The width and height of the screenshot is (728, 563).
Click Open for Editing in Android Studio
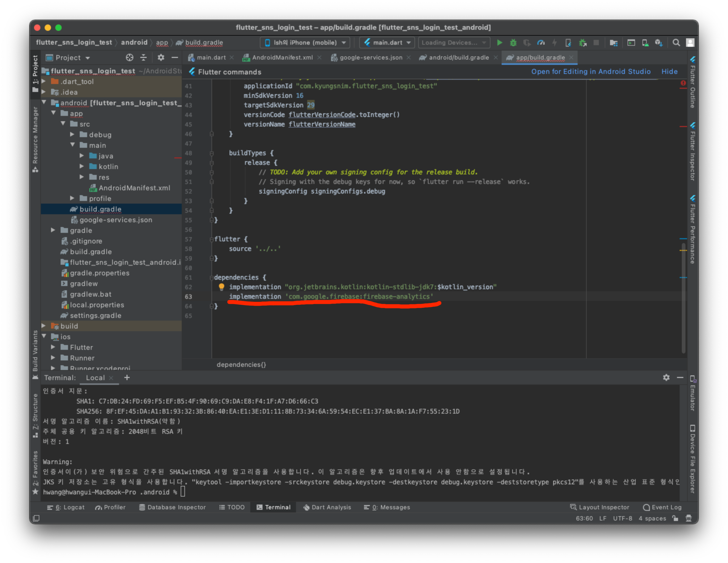click(x=591, y=72)
